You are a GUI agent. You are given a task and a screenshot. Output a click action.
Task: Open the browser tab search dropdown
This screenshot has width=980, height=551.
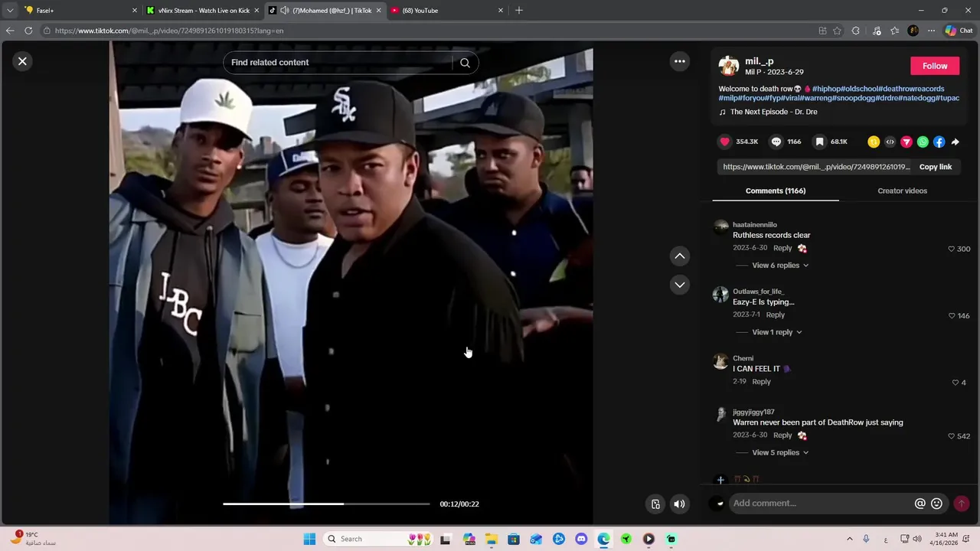[x=9, y=11]
